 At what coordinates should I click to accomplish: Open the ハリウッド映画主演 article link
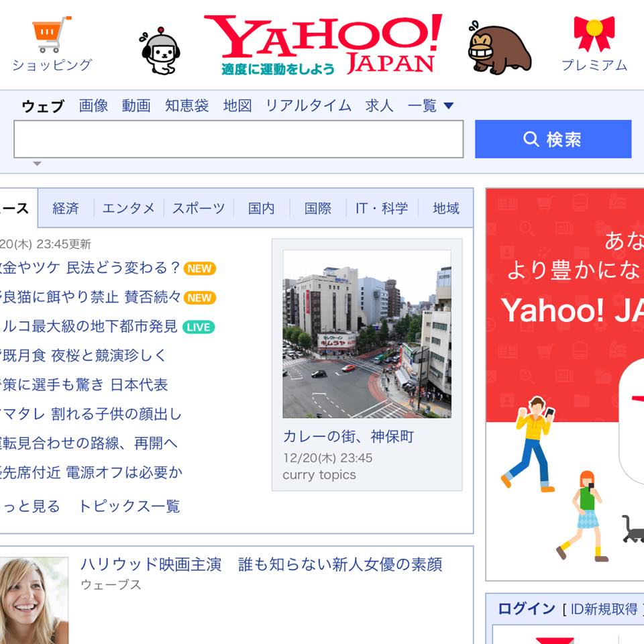point(262,565)
